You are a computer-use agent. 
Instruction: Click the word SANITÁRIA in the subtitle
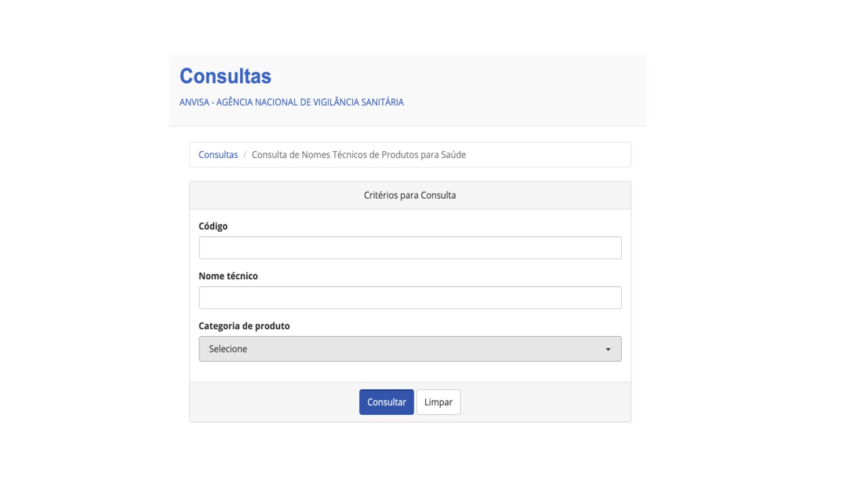[x=382, y=102]
